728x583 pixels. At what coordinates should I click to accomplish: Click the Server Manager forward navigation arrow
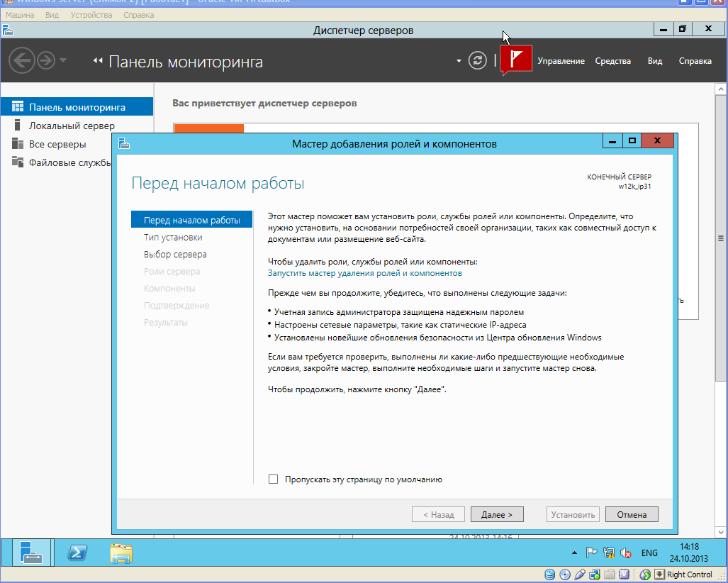46,60
